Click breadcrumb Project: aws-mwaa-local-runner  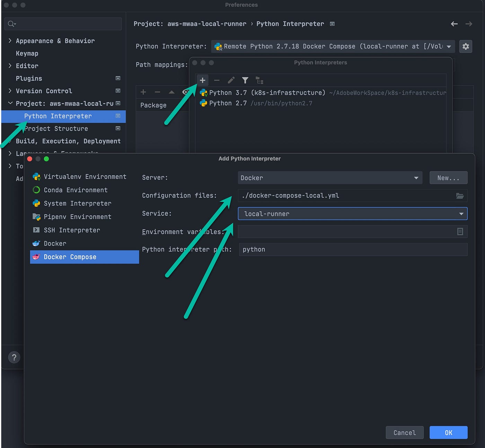[x=190, y=24]
